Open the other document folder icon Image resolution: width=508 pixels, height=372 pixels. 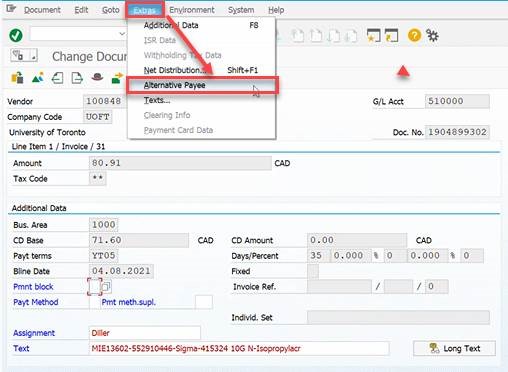17,78
